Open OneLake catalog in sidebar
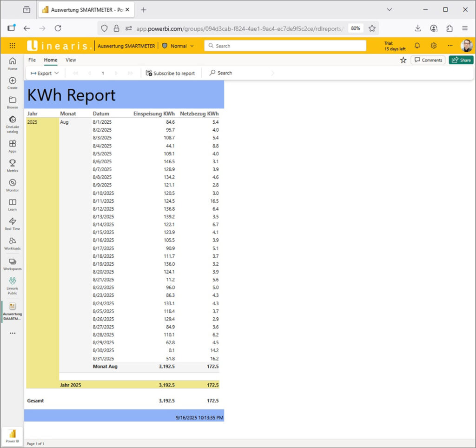The width and height of the screenshot is (476, 448). tap(13, 120)
